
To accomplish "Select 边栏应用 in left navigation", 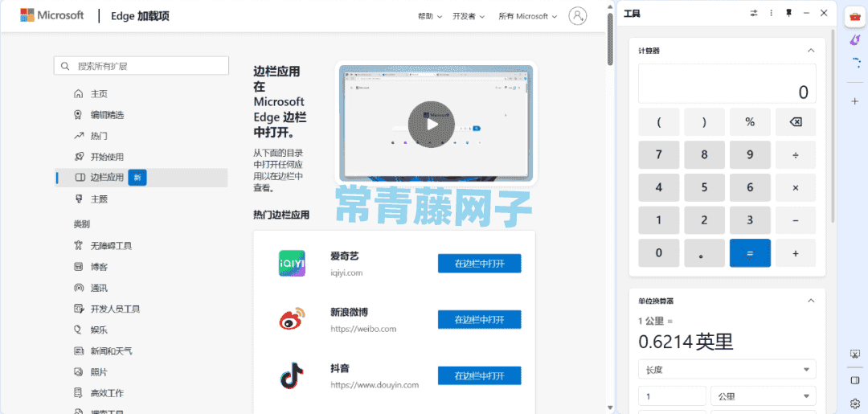I will pyautogui.click(x=141, y=178).
